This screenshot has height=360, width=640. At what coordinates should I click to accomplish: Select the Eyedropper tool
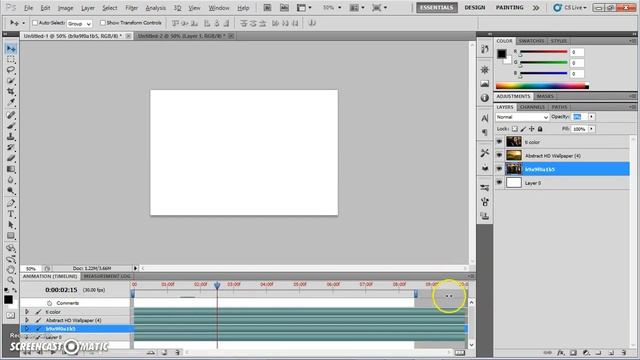pos(11,102)
